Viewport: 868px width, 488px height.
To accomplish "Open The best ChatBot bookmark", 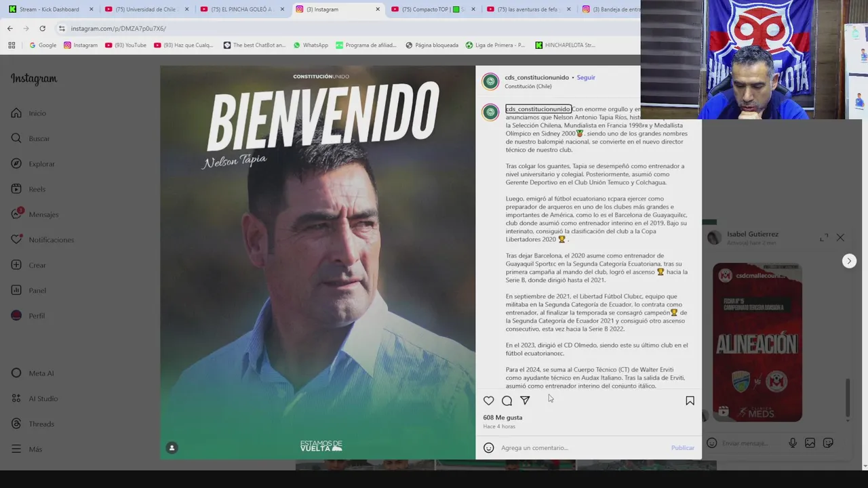I will [x=254, y=45].
